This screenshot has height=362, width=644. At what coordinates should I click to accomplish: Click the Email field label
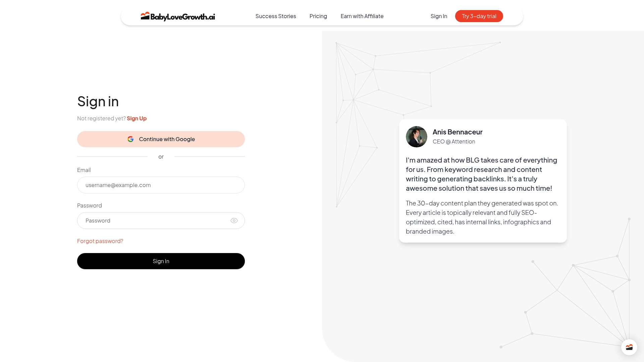(84, 170)
